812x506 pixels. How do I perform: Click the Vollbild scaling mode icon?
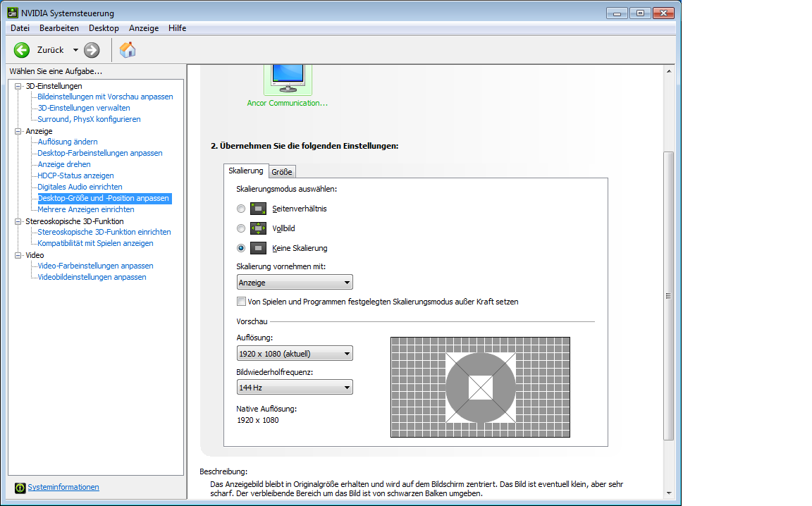258,228
